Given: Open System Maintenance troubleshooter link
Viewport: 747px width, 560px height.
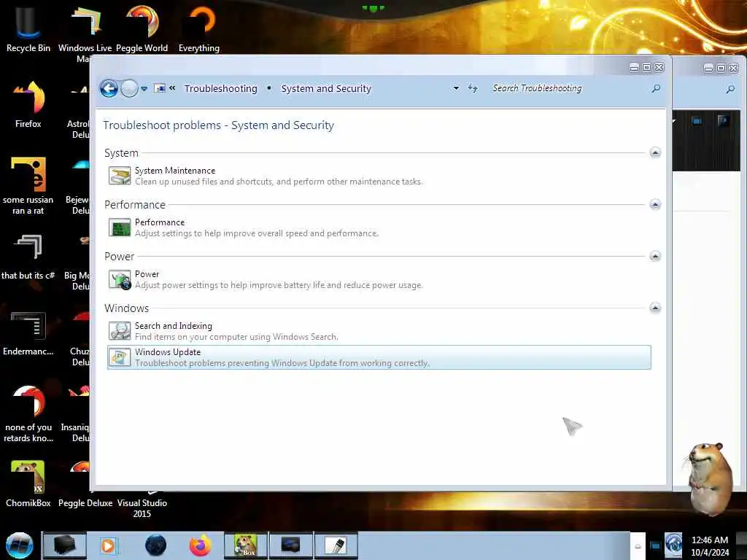Looking at the screenshot, I should [175, 171].
